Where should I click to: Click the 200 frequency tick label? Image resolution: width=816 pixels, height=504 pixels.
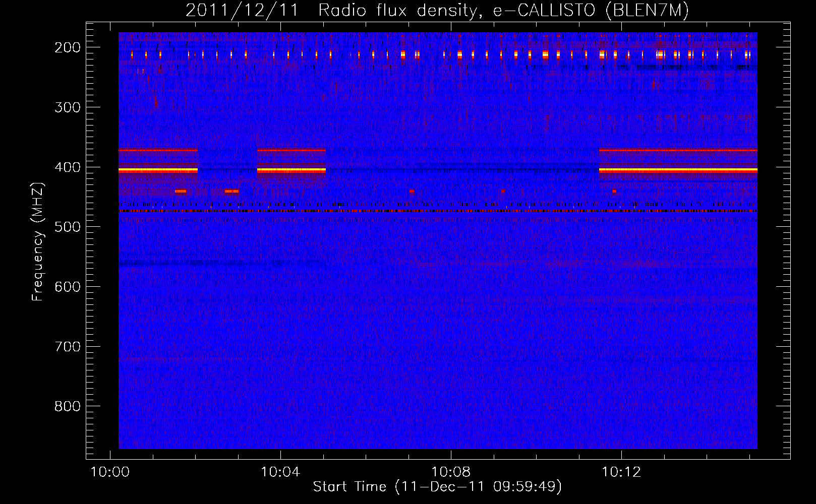[x=67, y=47]
